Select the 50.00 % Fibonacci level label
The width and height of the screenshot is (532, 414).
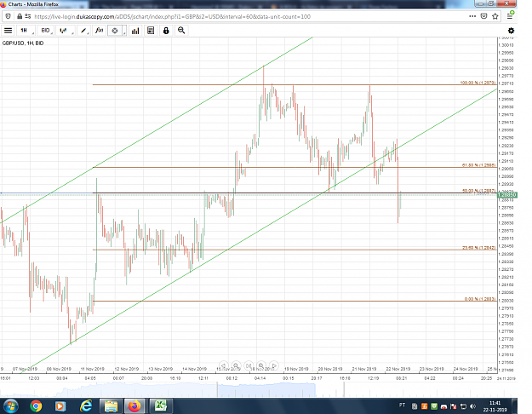coord(478,191)
